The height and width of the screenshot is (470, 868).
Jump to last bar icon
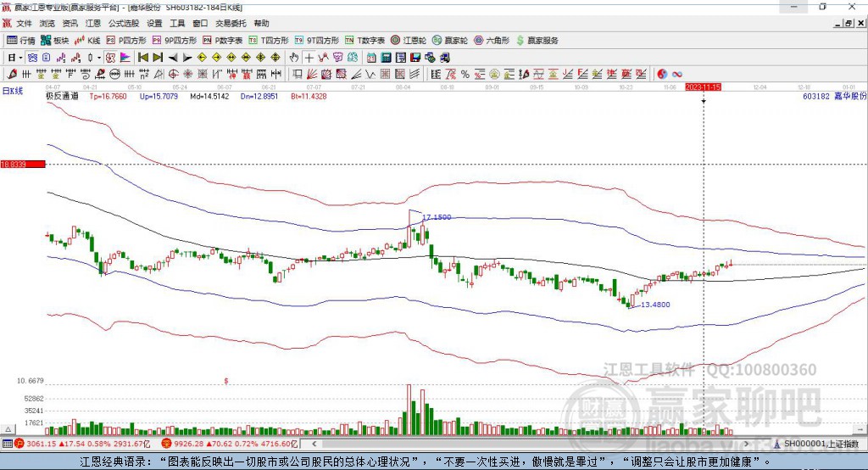(158, 58)
